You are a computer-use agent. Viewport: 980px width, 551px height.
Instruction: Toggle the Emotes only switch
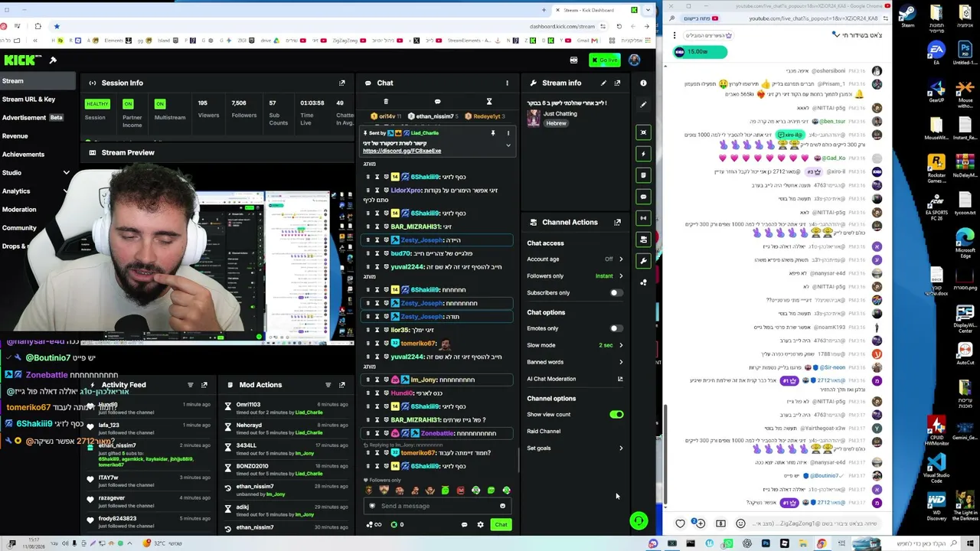(615, 328)
